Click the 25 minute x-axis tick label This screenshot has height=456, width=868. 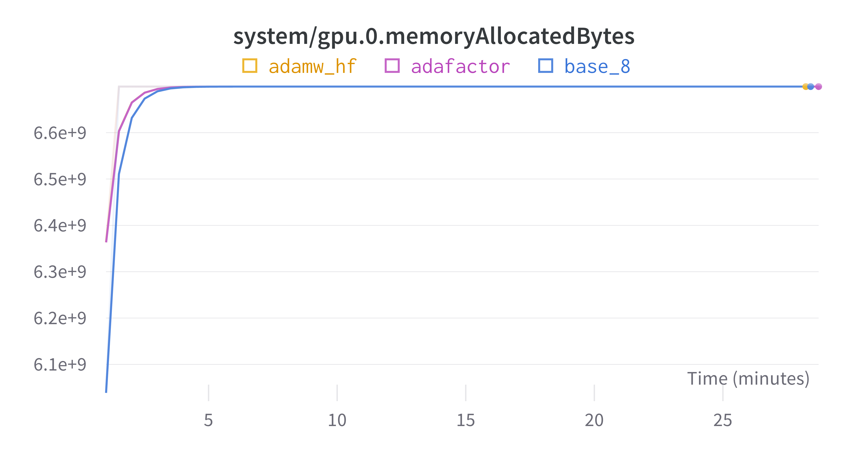pyautogui.click(x=723, y=420)
